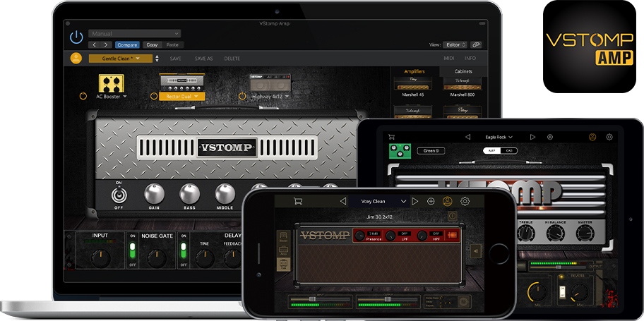Click the Compare button
The width and height of the screenshot is (644, 321).
[x=126, y=44]
